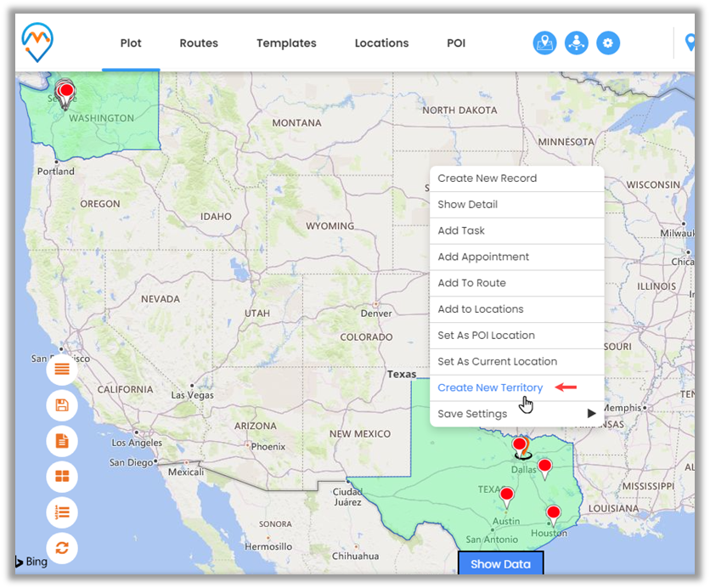Click the red pin on Houston
This screenshot has width=710, height=588.
click(553, 512)
